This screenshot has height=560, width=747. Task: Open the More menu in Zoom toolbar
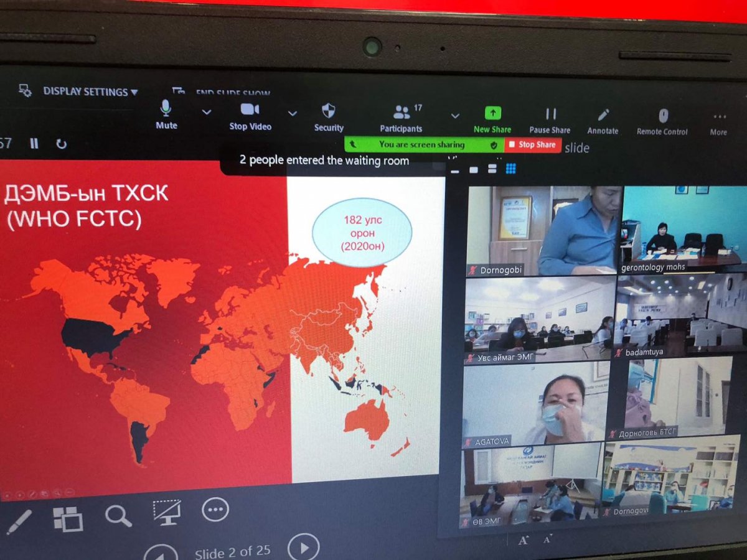click(x=719, y=123)
